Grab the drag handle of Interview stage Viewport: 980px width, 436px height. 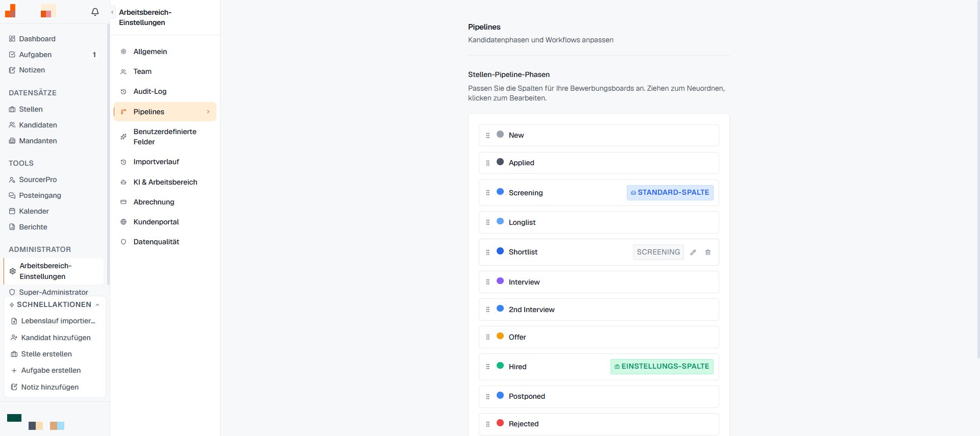point(487,282)
